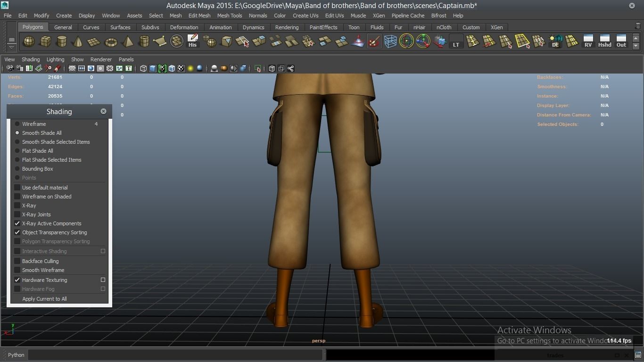
Task: Switch to the Rendering shelf tab
Action: point(287,27)
